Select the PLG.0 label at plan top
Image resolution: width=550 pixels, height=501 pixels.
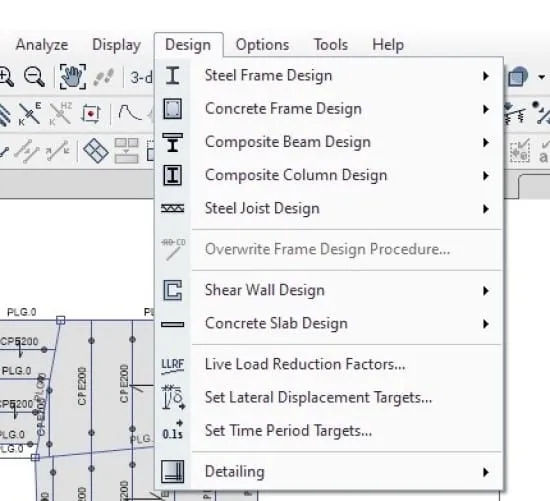click(x=21, y=312)
